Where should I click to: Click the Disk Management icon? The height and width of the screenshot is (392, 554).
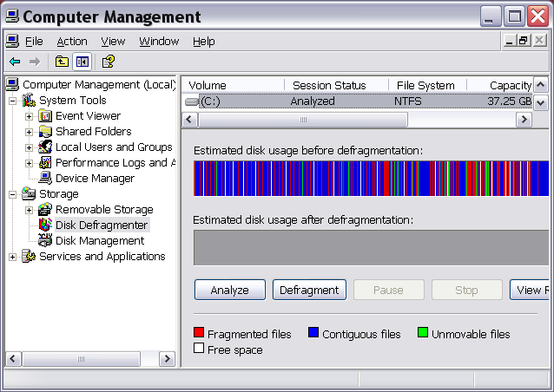(x=45, y=240)
